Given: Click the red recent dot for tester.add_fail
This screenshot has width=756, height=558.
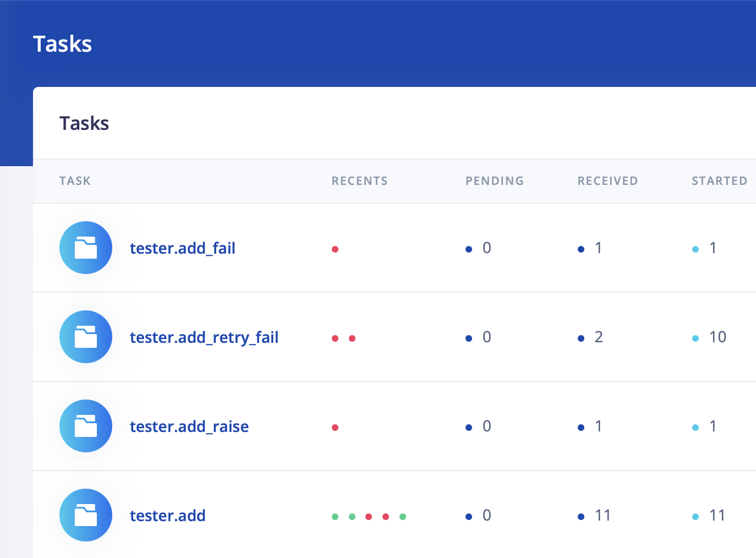Looking at the screenshot, I should click(x=335, y=249).
